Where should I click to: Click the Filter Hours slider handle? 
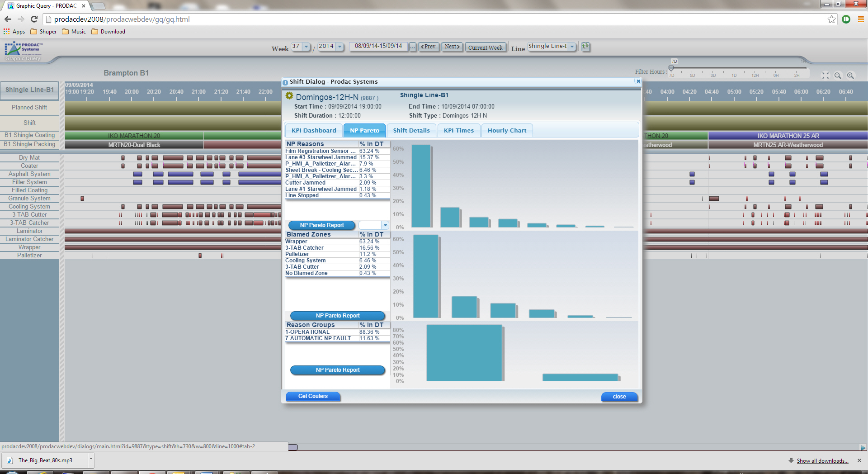tap(671, 69)
